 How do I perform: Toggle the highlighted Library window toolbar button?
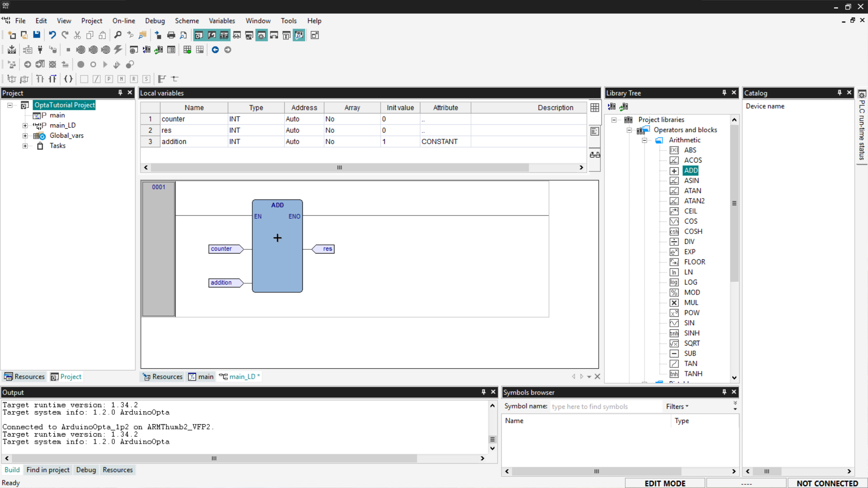224,35
